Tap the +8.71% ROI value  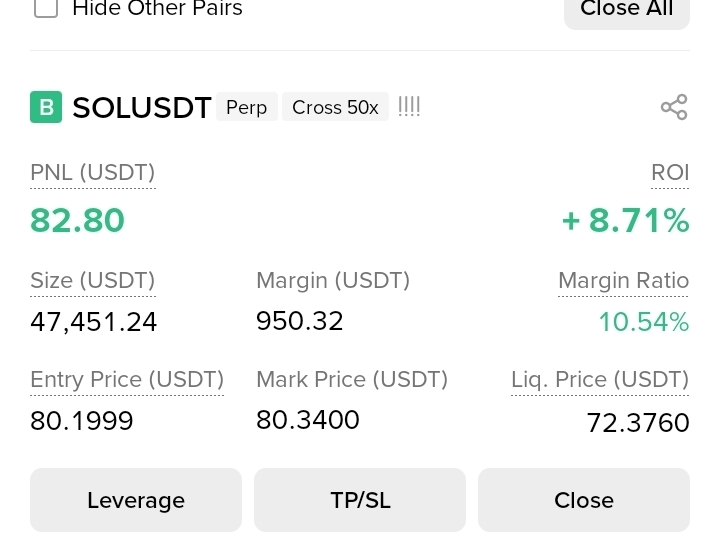click(x=625, y=220)
